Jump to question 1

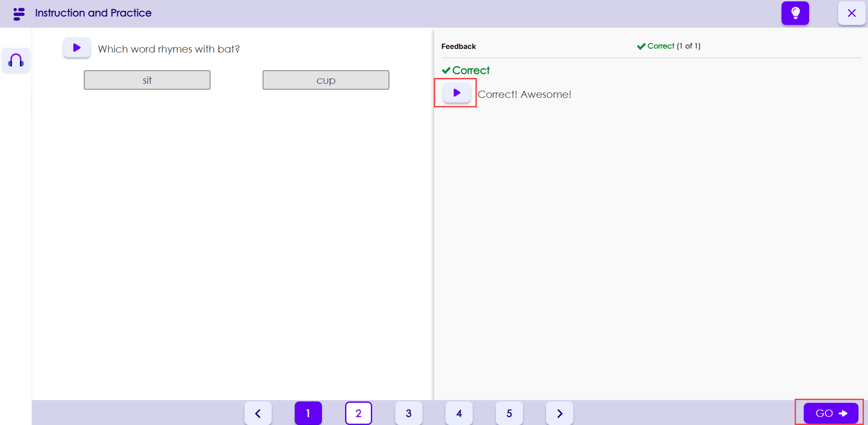click(x=308, y=413)
